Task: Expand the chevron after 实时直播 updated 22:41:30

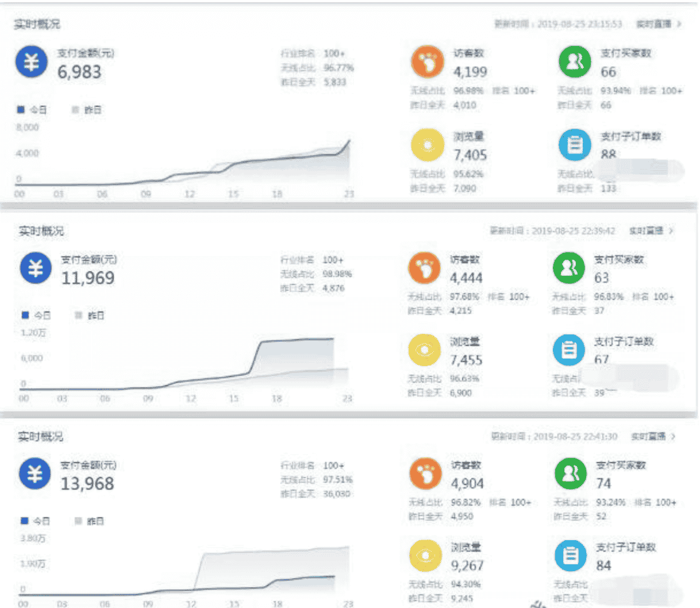Action: pos(674,437)
